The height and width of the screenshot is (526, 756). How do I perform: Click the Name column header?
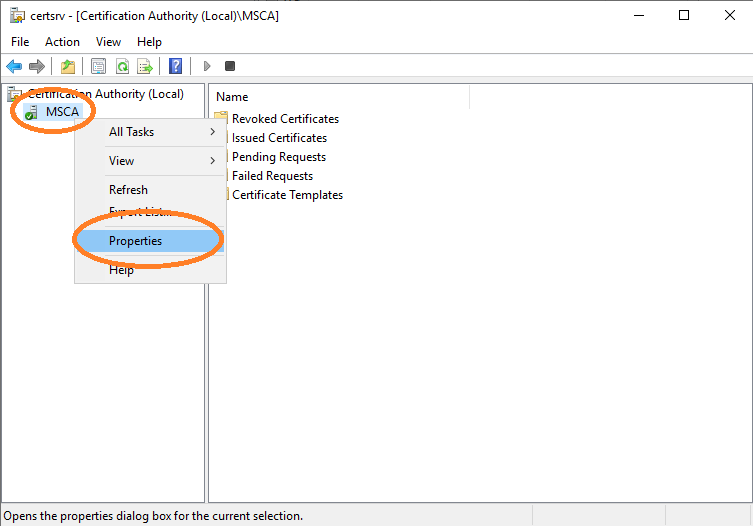click(x=232, y=97)
